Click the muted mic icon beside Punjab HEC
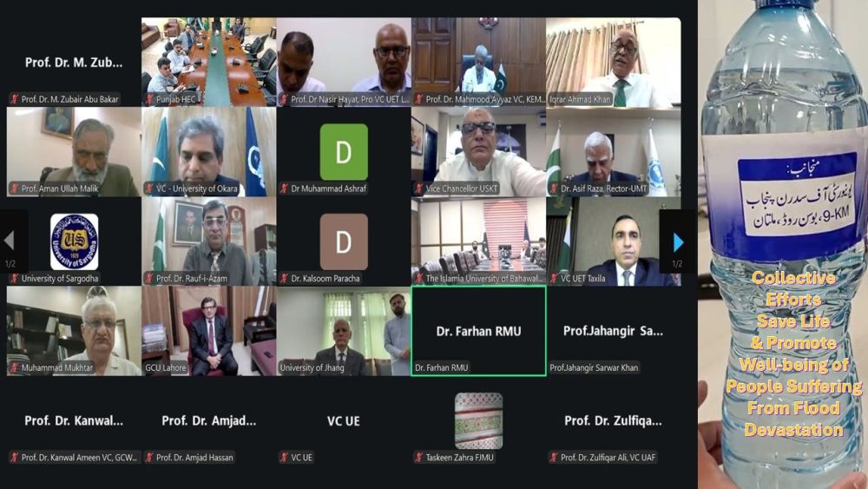Screen dimensions: 868x489 (x=149, y=99)
